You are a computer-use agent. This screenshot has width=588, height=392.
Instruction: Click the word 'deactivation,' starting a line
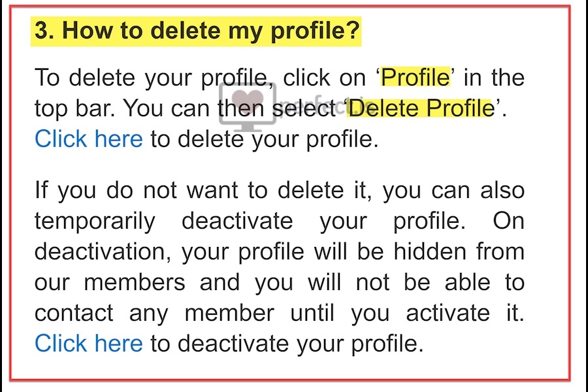tap(103, 252)
